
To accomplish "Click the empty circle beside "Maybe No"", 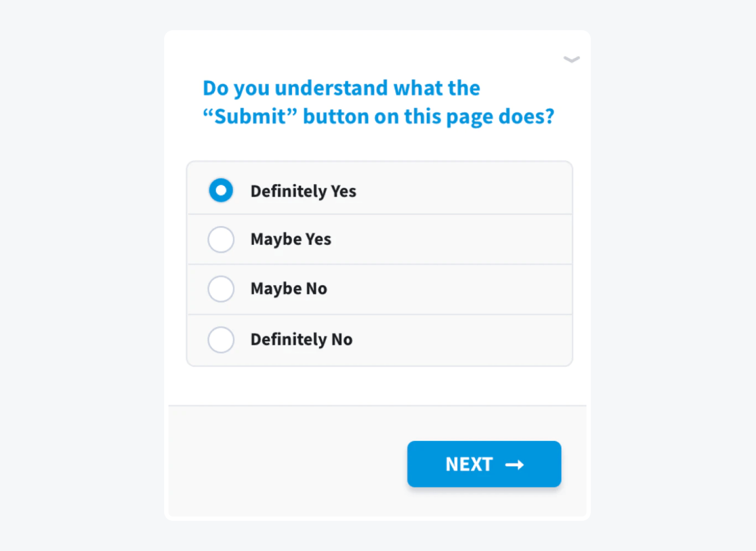I will 221,289.
